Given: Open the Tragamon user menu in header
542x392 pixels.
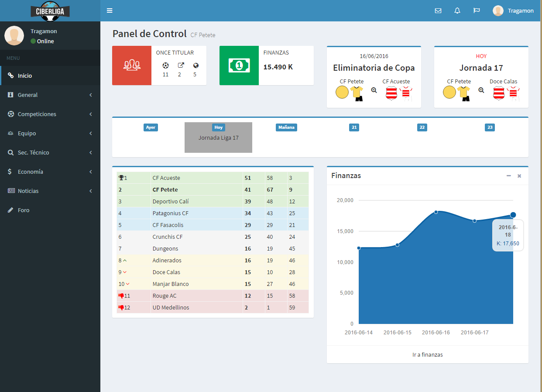Looking at the screenshot, I should tap(513, 11).
